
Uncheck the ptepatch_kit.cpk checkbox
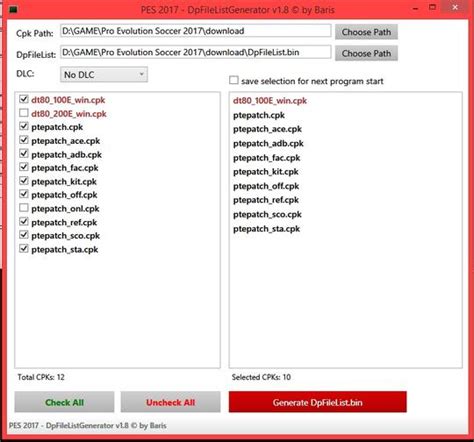[24, 180]
